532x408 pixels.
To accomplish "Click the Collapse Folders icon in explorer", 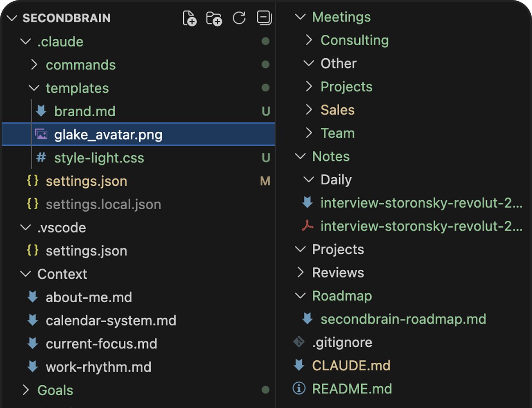I will point(264,18).
